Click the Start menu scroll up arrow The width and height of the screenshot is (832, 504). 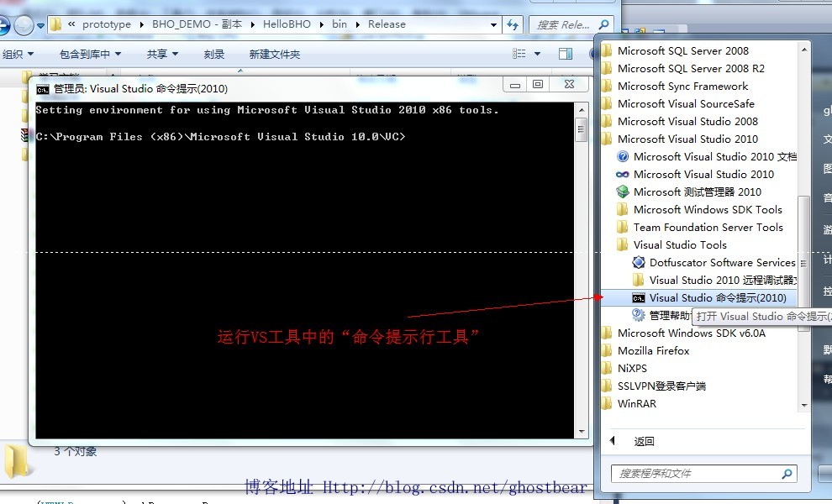pyautogui.click(x=804, y=50)
